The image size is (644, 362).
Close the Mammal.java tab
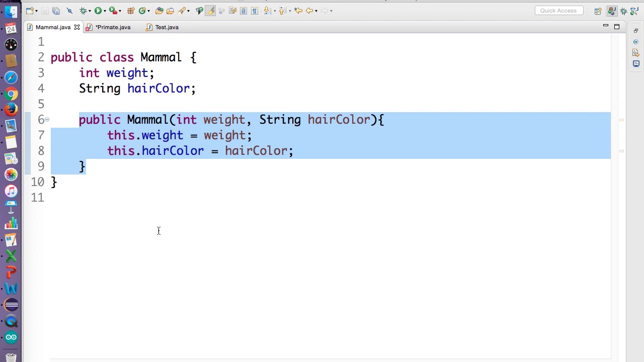(77, 27)
